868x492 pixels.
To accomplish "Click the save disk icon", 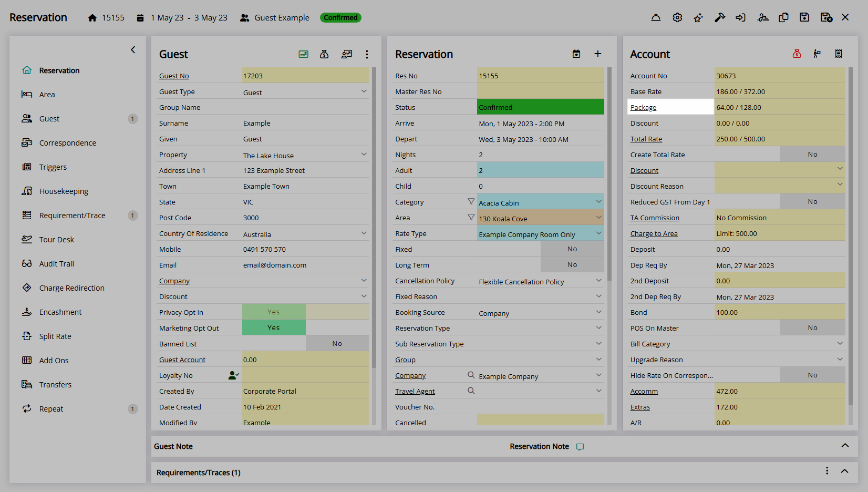I will 804,17.
